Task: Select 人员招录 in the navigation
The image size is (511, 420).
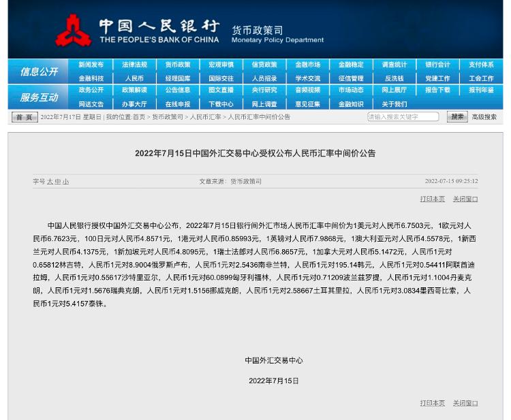Action: tap(264, 78)
